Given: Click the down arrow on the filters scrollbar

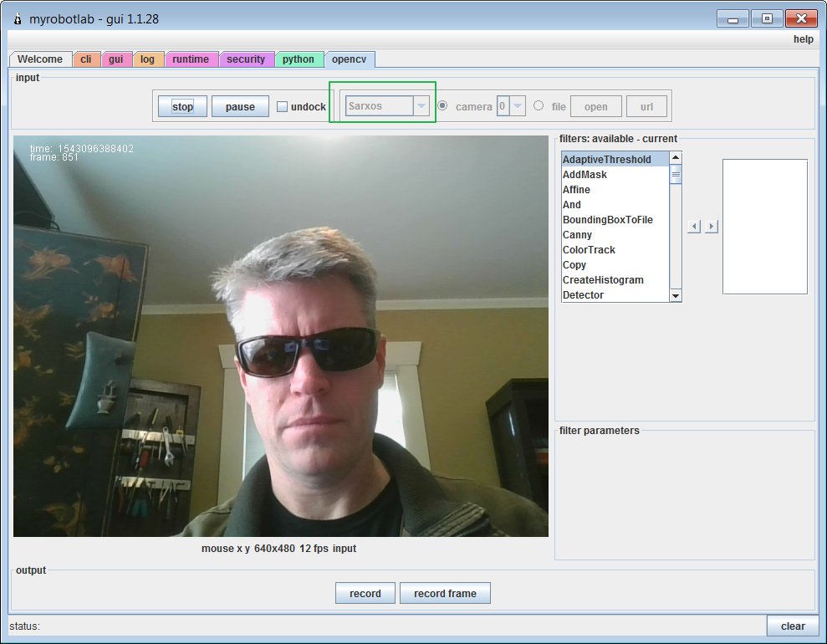Looking at the screenshot, I should (x=676, y=295).
